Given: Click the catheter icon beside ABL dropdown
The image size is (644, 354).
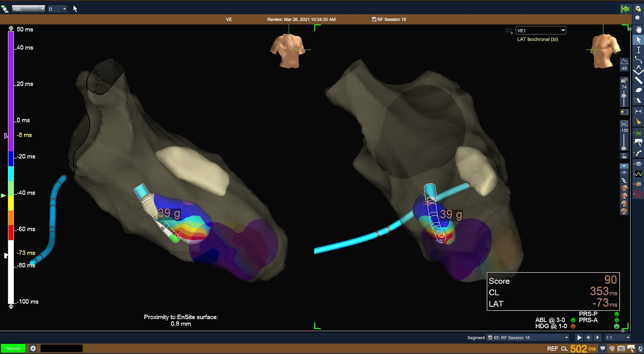Looking at the screenshot, I should pyautogui.click(x=5, y=9).
